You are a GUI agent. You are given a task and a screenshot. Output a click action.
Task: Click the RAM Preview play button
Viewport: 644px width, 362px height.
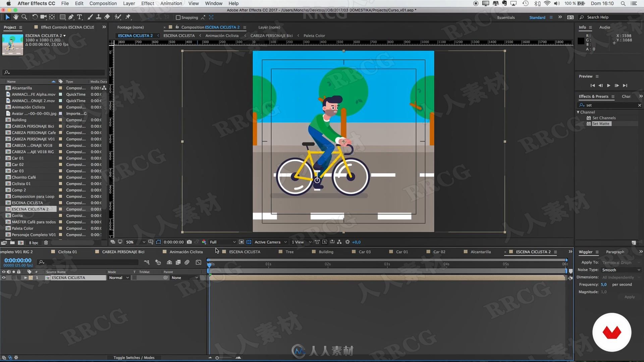point(609,85)
